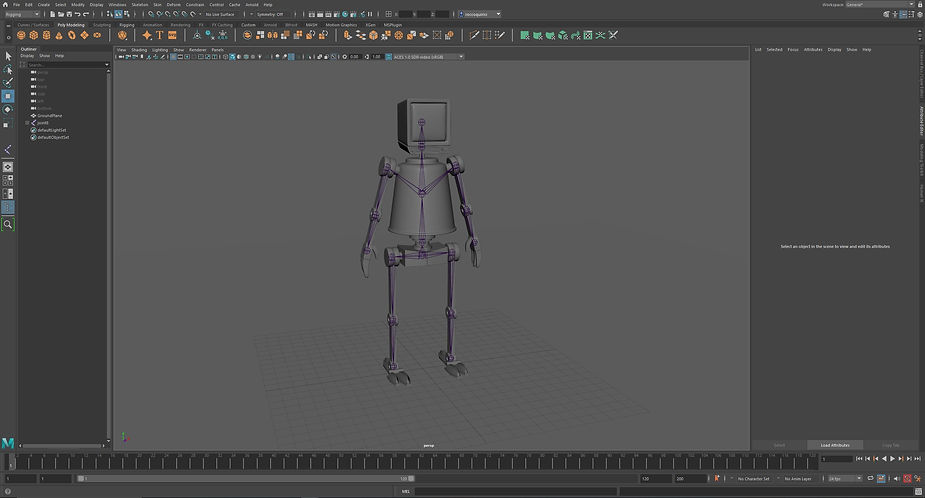Select defaultLightSet in the Outliner
Viewport: 925px width, 498px height.
point(52,130)
